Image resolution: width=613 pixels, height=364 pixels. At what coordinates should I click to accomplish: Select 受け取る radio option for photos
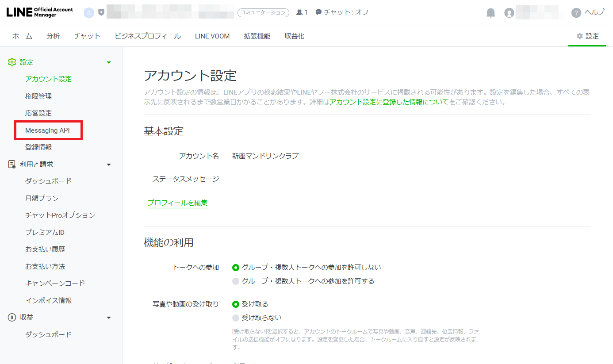coord(236,304)
